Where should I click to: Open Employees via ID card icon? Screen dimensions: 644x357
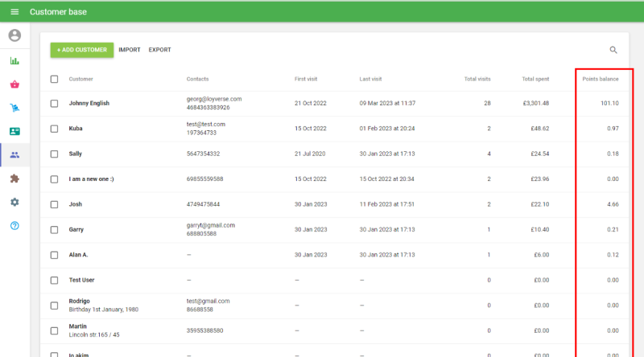coord(14,131)
